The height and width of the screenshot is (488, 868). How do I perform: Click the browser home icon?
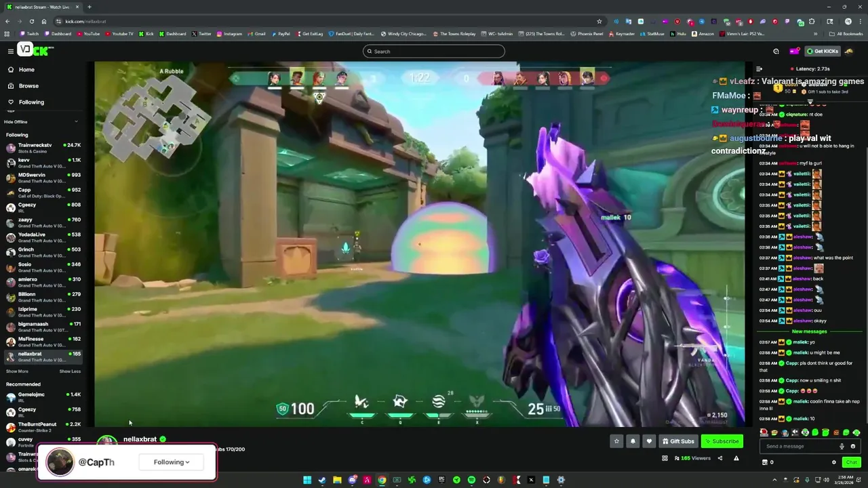44,21
